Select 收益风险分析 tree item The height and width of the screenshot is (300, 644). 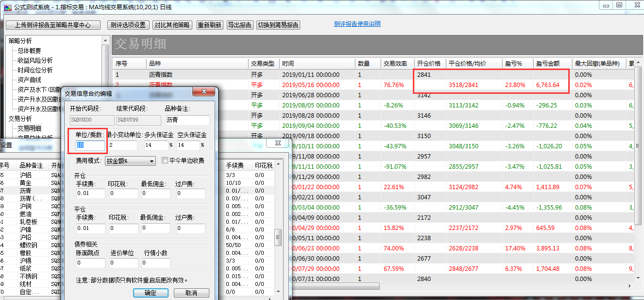tap(35, 60)
